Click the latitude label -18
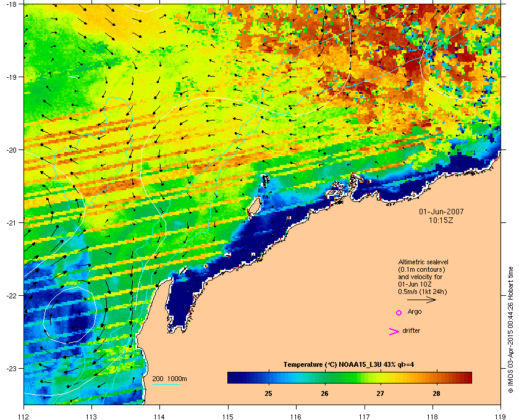519x420 pixels. pyautogui.click(x=11, y=4)
